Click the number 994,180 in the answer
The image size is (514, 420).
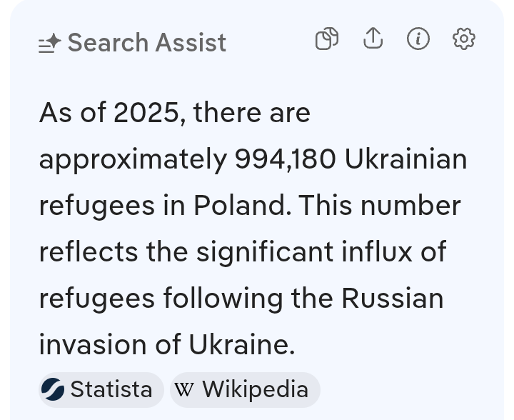pos(285,159)
